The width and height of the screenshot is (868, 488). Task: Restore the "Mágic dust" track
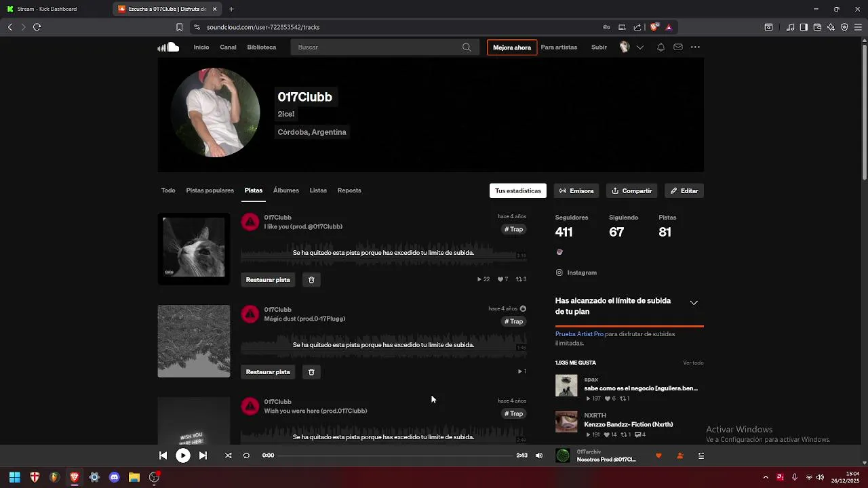268,371
